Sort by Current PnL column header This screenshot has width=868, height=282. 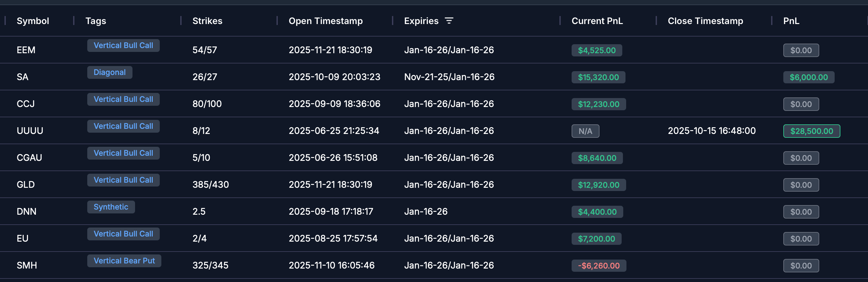pos(597,21)
